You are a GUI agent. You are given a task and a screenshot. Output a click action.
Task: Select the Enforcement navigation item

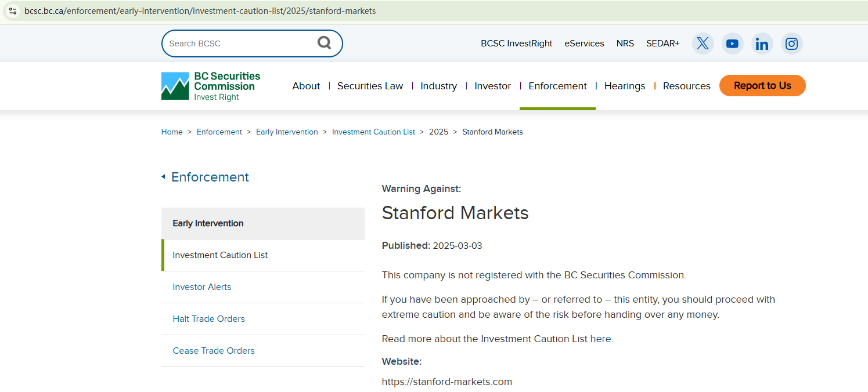click(x=557, y=86)
